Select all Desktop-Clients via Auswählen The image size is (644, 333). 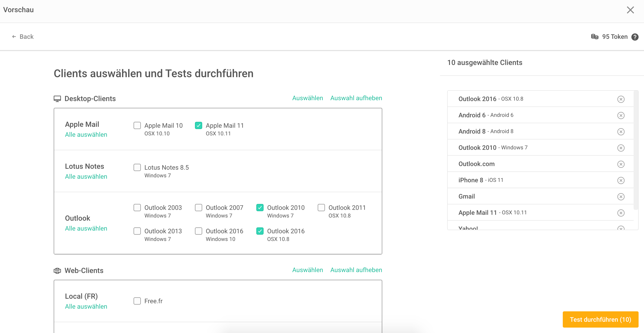point(308,98)
